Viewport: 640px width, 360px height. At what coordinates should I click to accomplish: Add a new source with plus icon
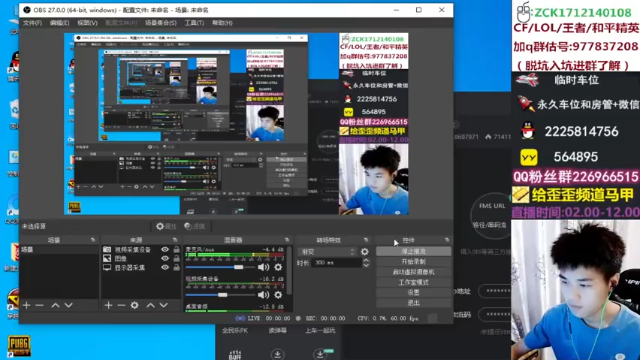pos(108,305)
